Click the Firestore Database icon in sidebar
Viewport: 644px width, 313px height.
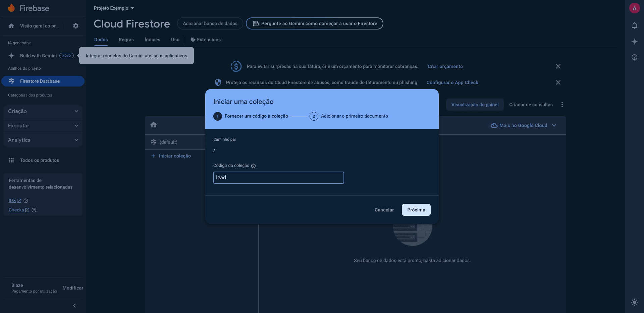click(11, 81)
